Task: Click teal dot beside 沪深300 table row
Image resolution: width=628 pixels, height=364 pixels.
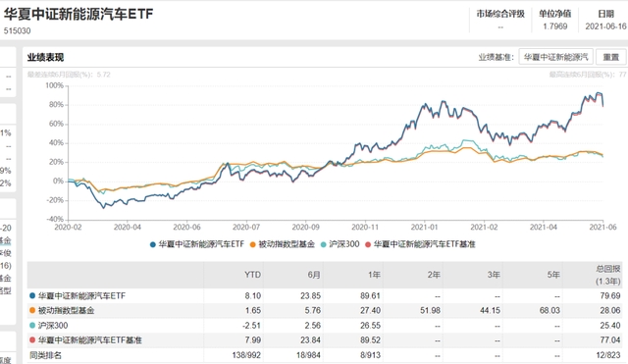Action: 32,325
